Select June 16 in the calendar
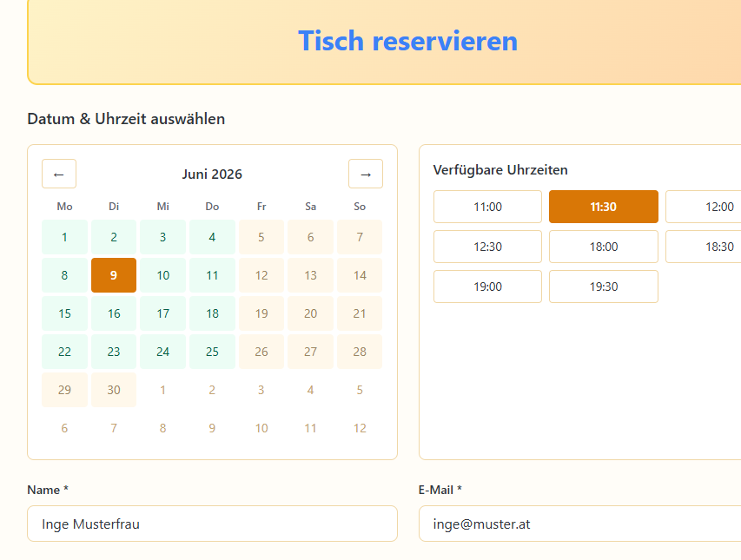The width and height of the screenshot is (741, 560). point(114,313)
